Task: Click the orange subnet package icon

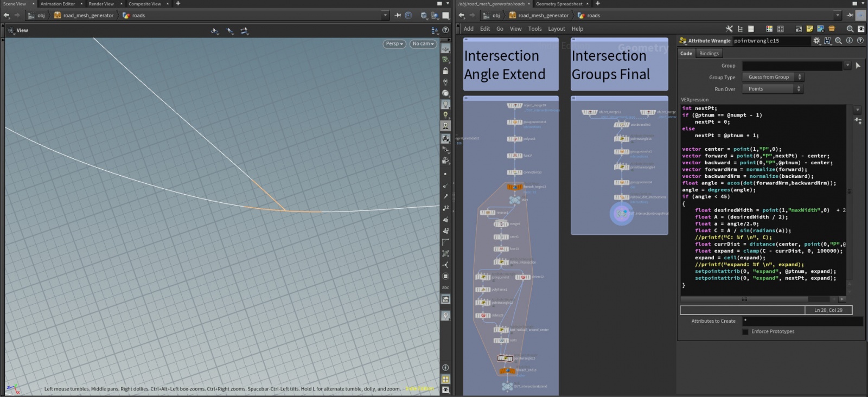Action: click(x=831, y=29)
